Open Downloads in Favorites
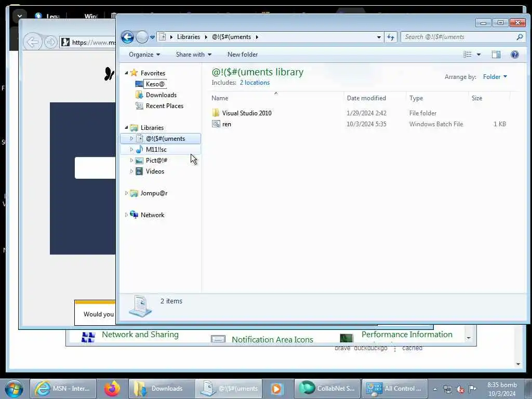Image resolution: width=532 pixels, height=399 pixels. [161, 95]
